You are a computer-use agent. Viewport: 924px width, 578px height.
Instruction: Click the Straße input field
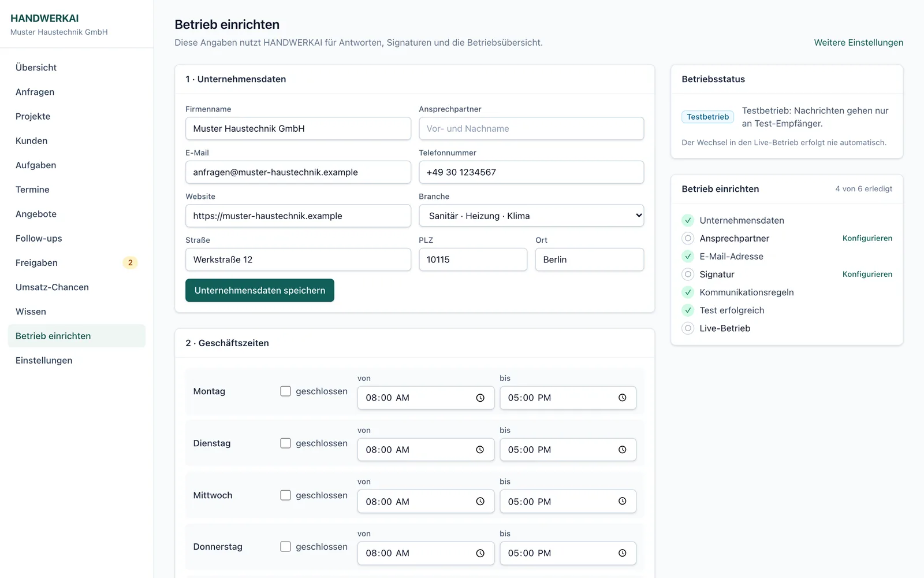(298, 260)
